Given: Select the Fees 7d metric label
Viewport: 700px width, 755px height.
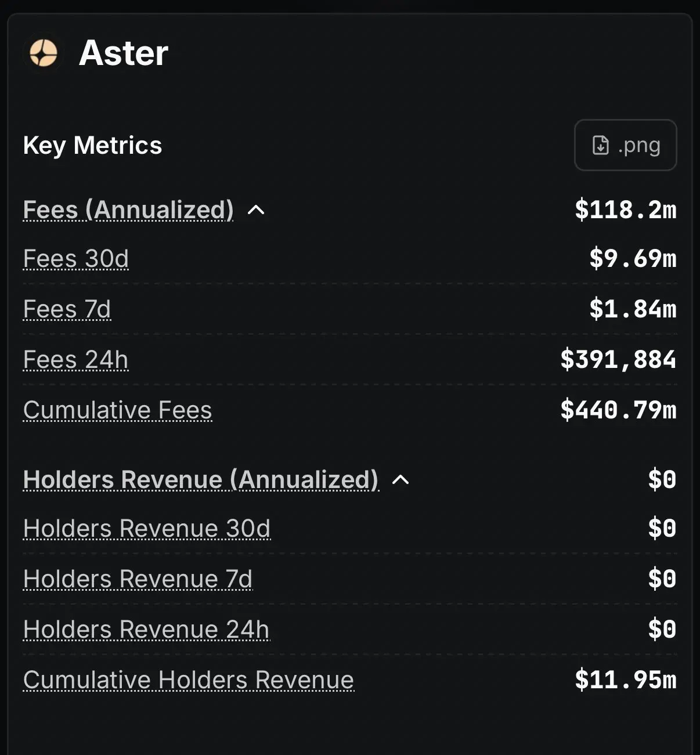Looking at the screenshot, I should click(x=67, y=309).
